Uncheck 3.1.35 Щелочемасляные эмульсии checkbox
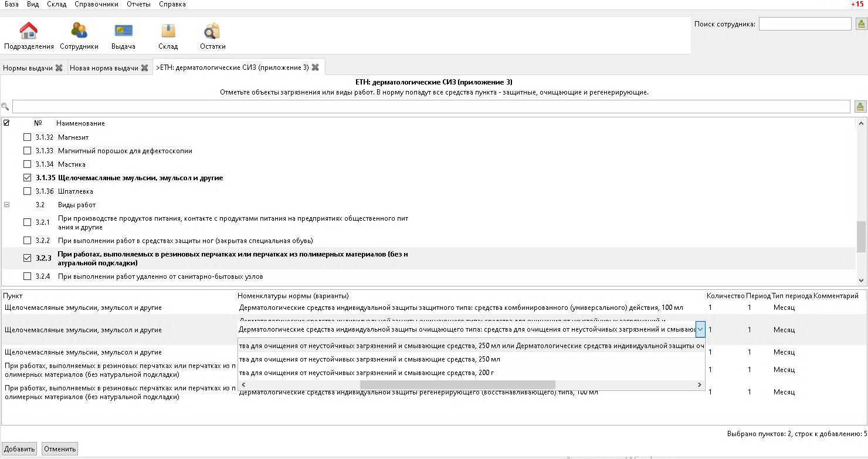 point(27,178)
